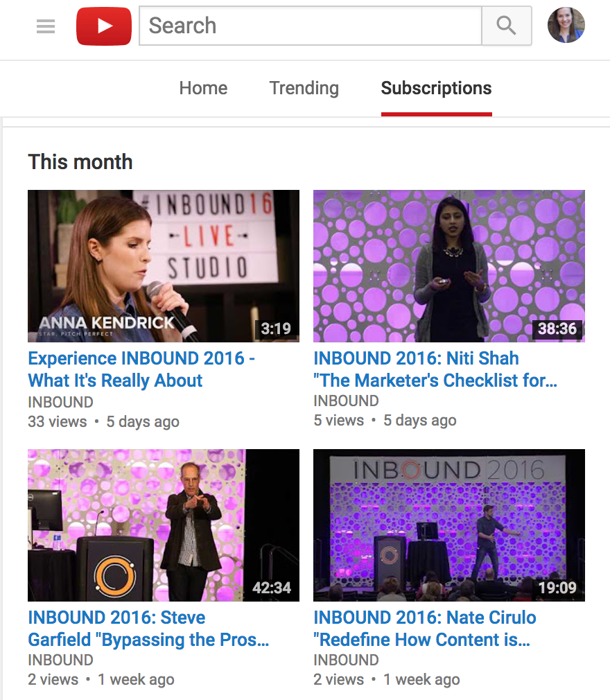
Task: Focus the Search input field
Action: (311, 26)
